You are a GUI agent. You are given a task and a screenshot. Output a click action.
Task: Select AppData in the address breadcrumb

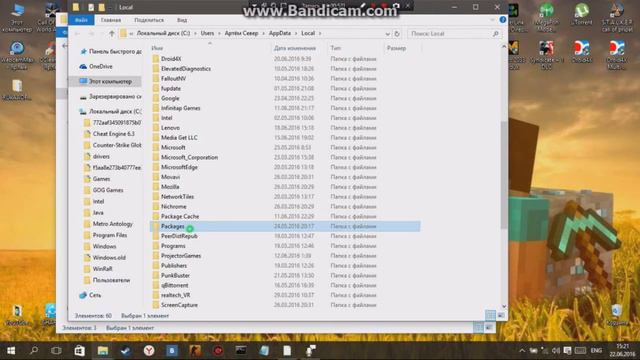pyautogui.click(x=280, y=33)
